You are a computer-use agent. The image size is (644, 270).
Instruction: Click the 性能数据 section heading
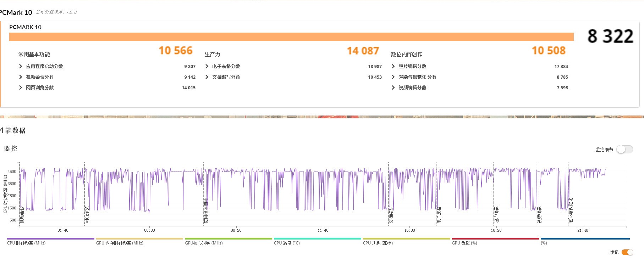(13, 130)
